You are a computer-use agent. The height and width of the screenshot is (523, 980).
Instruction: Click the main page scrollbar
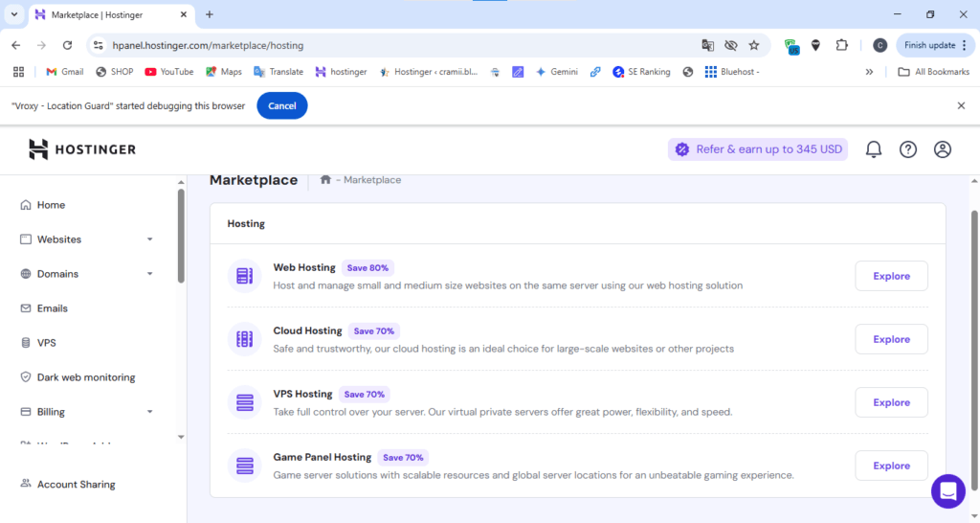point(973,350)
